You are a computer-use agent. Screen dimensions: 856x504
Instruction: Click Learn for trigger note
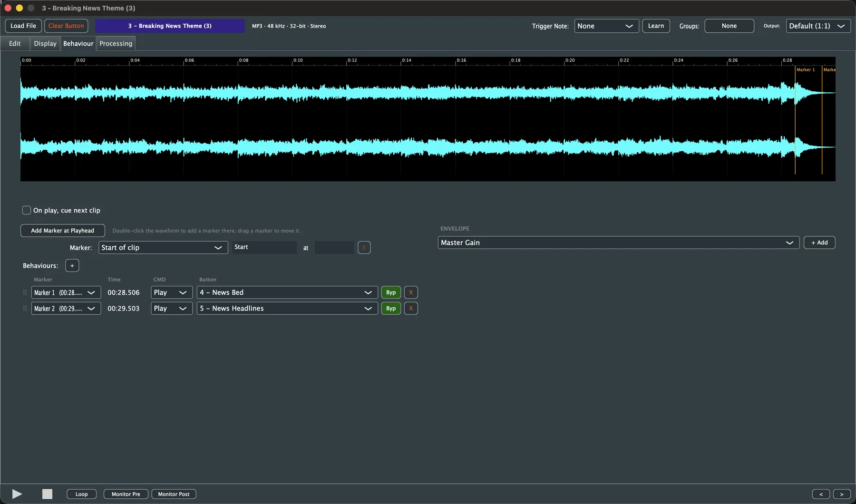click(656, 26)
